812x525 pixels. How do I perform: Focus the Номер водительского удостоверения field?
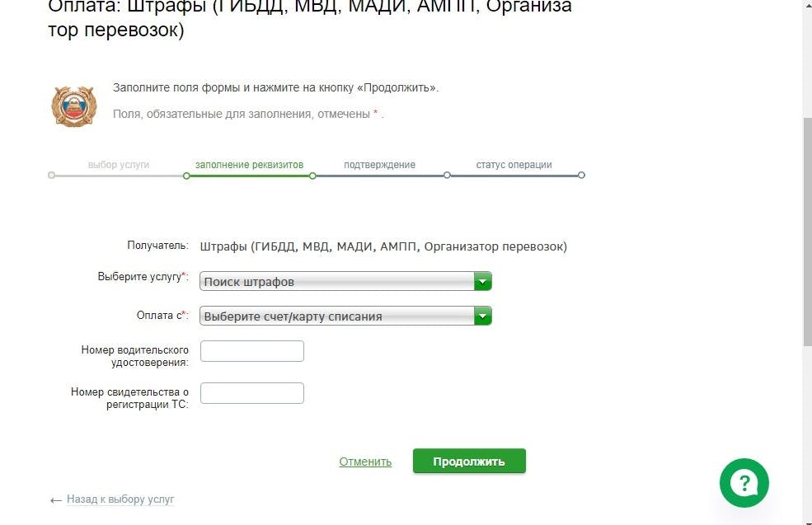tap(252, 351)
